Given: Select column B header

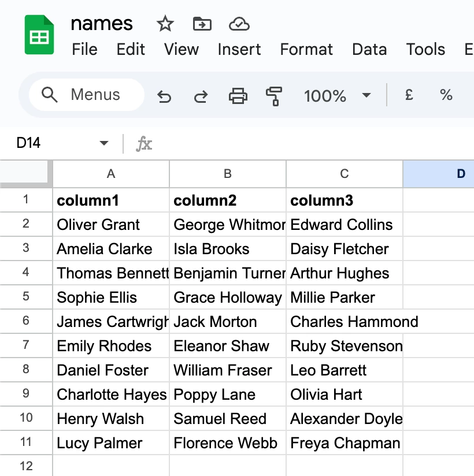Looking at the screenshot, I should click(x=228, y=174).
